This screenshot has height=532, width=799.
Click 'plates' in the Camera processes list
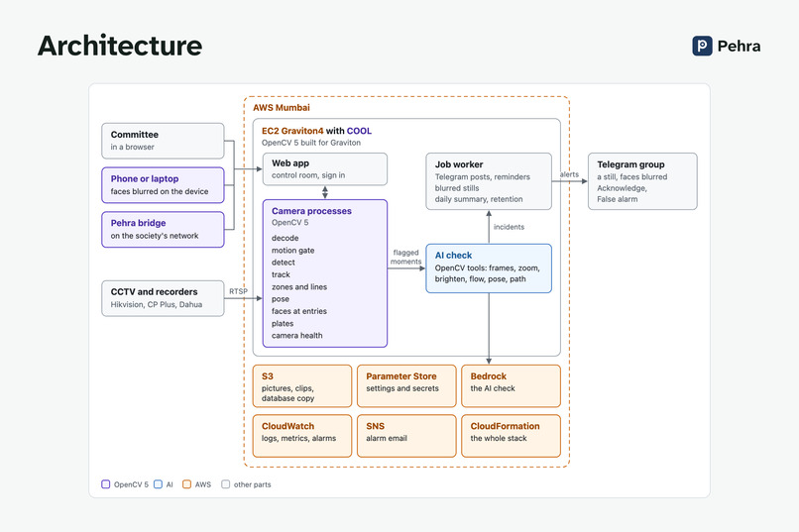pos(283,323)
